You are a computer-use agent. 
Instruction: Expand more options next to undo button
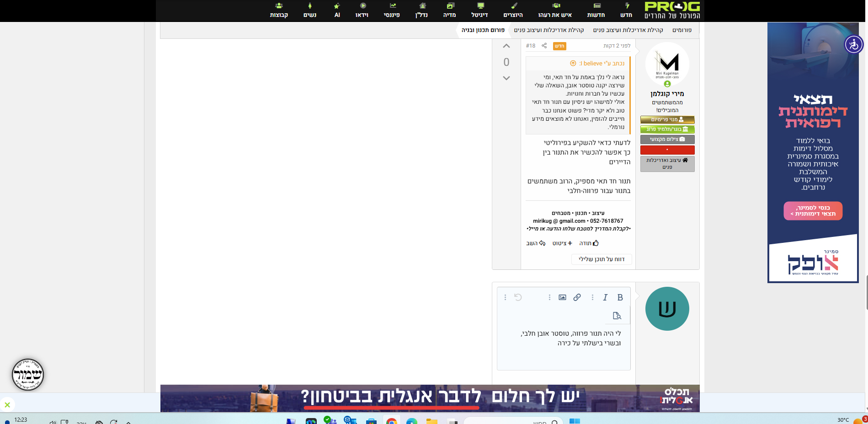[x=505, y=297]
